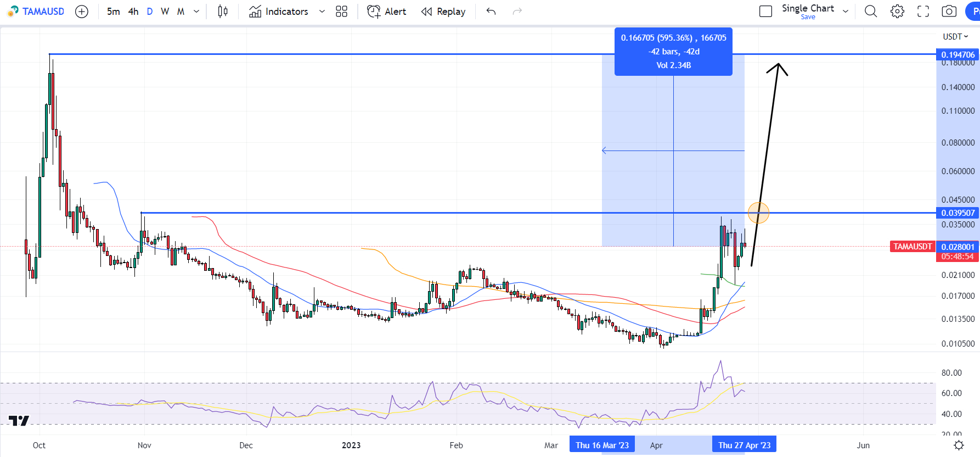Select the W weekly timeframe
The height and width of the screenshot is (457, 980).
165,12
